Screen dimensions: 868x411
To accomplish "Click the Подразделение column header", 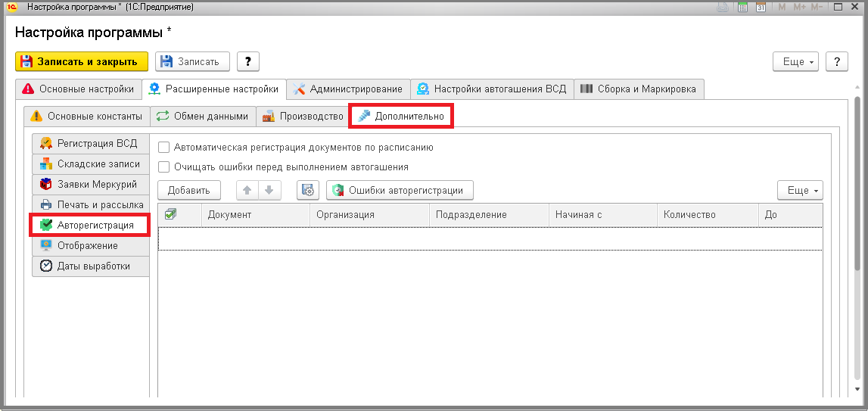I will [x=489, y=214].
